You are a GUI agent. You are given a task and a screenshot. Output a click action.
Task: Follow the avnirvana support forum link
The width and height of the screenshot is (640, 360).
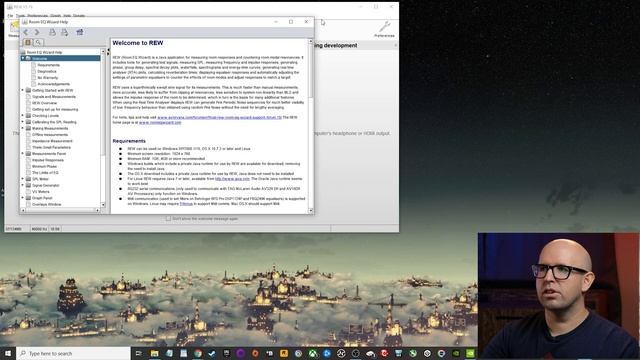(220, 118)
